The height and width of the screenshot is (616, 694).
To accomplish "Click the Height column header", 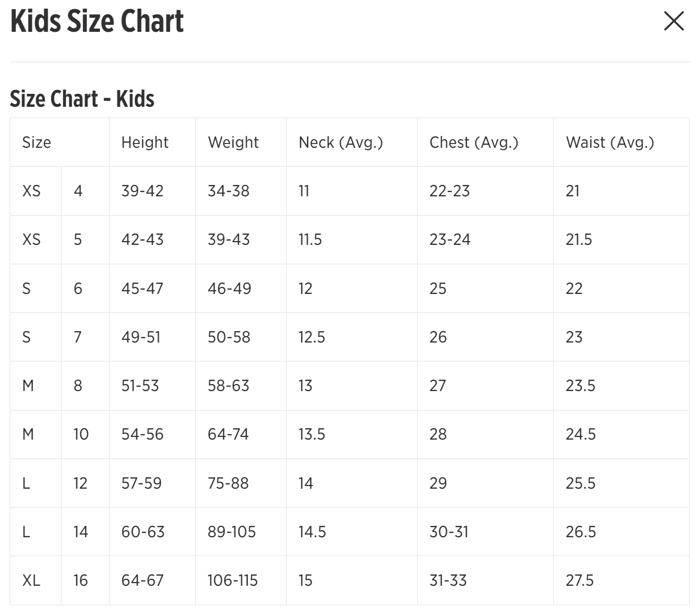I will (x=145, y=142).
